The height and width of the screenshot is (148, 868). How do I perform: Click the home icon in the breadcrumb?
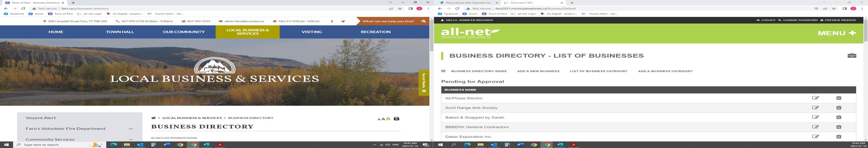[x=153, y=118]
